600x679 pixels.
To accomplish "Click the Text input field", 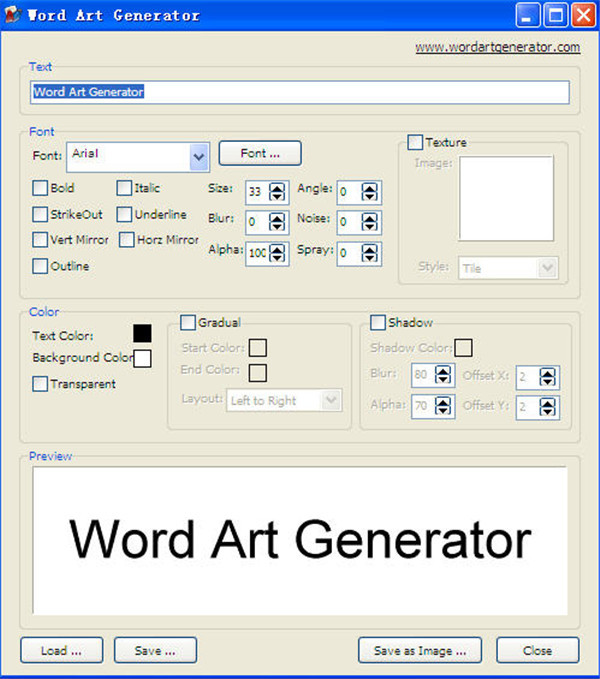I will (300, 92).
